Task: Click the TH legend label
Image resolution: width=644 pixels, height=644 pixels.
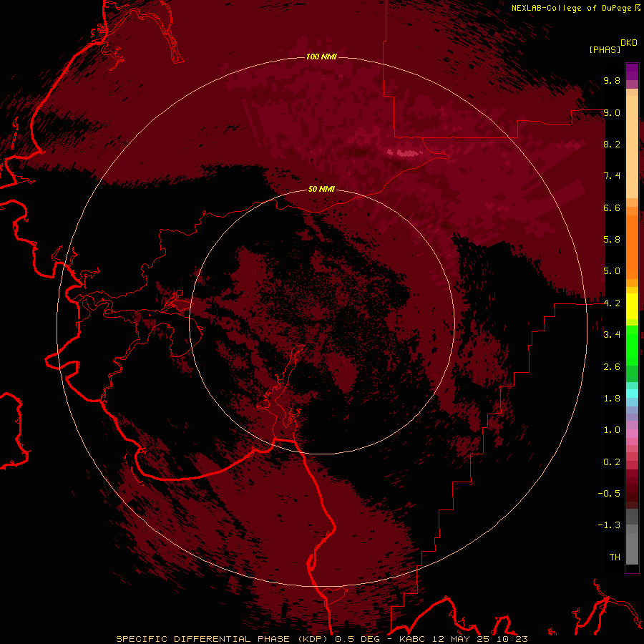Action: coord(615,557)
